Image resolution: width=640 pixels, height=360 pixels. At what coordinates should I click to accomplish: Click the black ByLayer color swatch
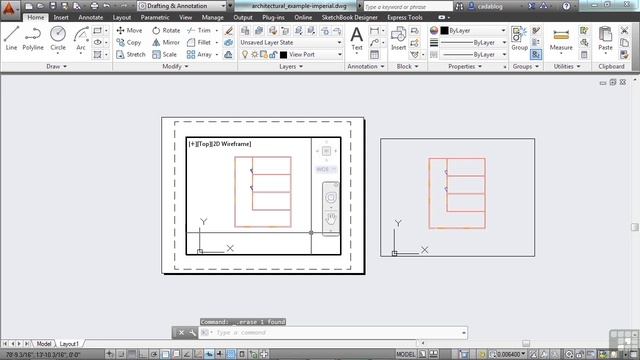click(444, 31)
